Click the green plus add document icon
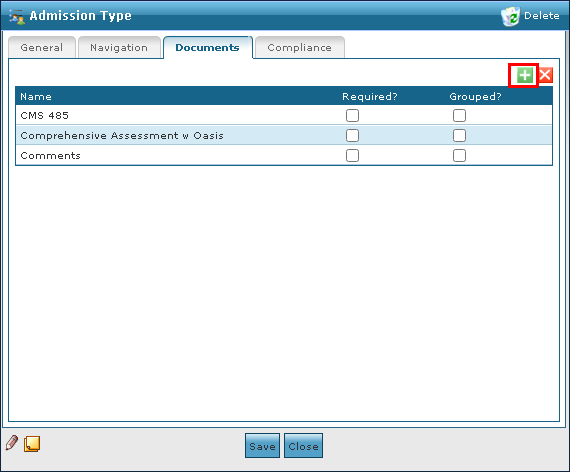570x472 pixels. coord(524,76)
